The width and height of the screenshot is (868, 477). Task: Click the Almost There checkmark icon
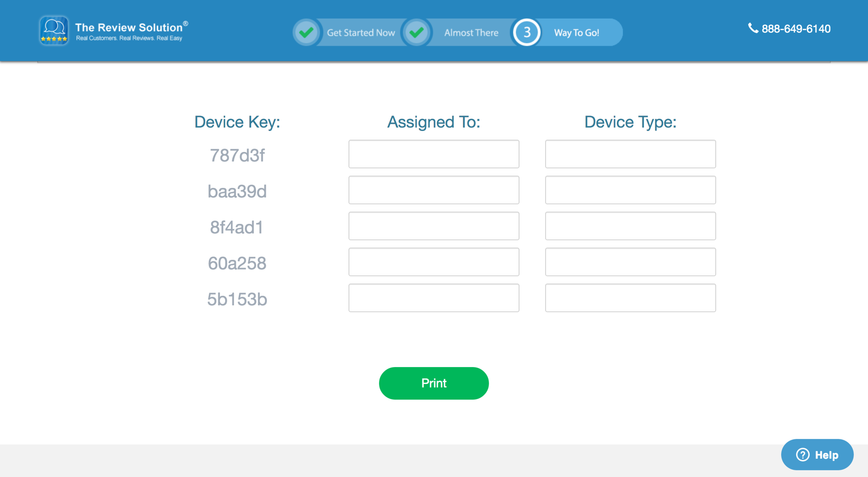click(417, 33)
